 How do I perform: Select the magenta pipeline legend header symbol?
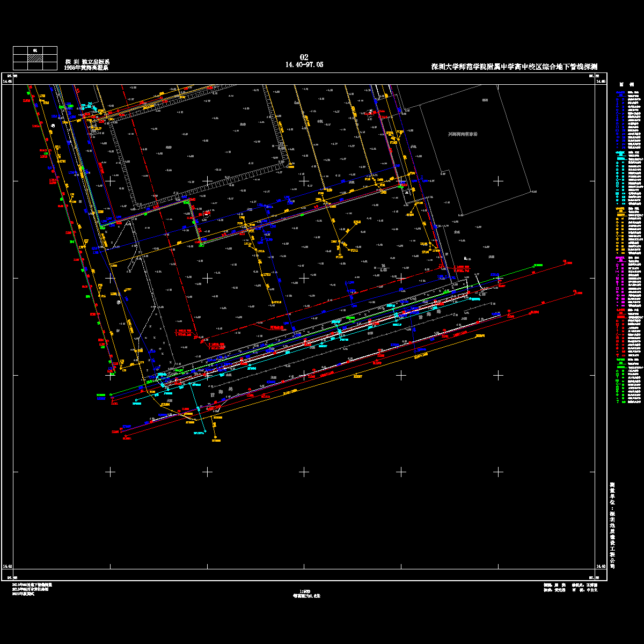click(620, 258)
